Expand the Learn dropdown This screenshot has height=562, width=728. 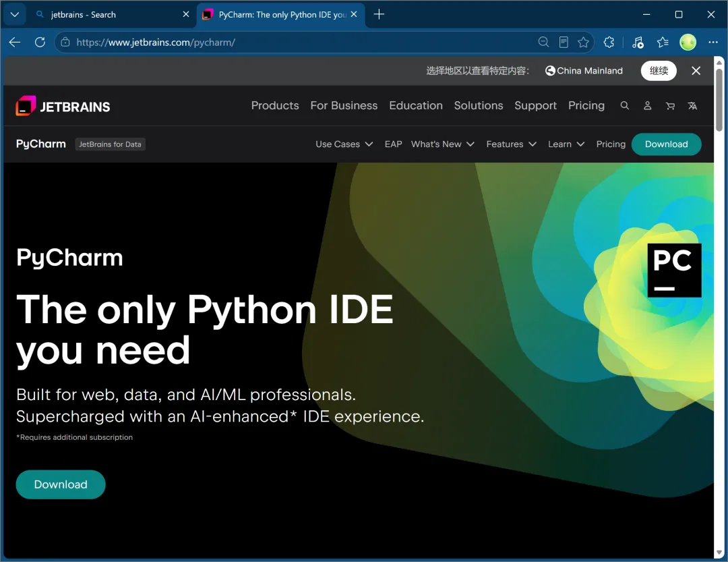(566, 144)
